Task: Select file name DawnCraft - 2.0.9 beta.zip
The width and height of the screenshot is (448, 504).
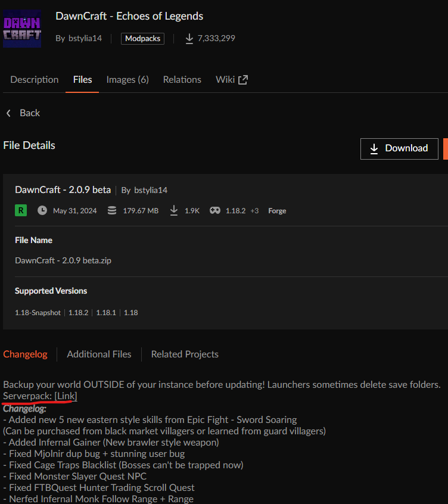Action: coord(63,260)
